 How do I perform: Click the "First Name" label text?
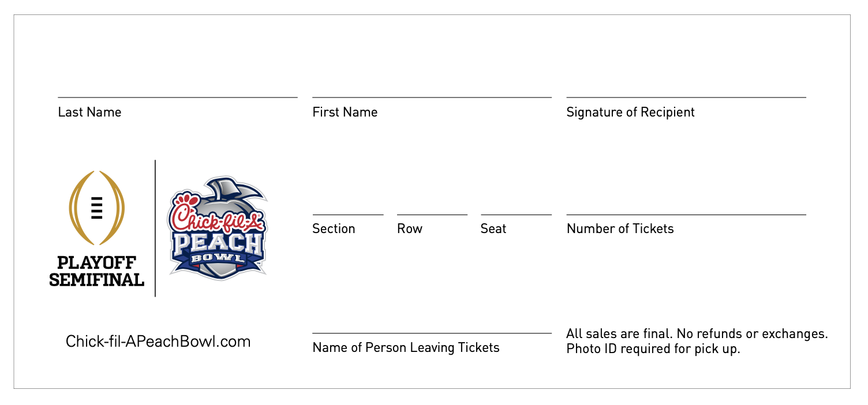(345, 112)
